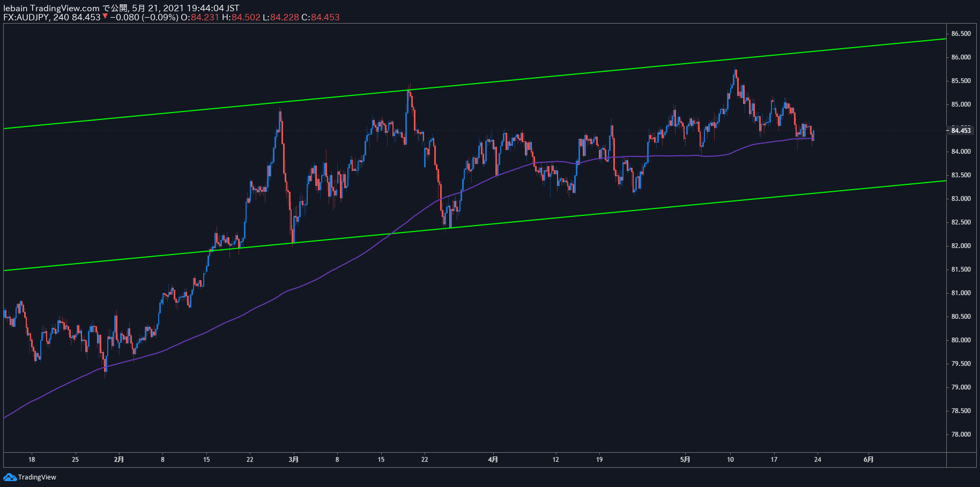
Task: Click the 24 date label on time axis
Action: pyautogui.click(x=818, y=459)
